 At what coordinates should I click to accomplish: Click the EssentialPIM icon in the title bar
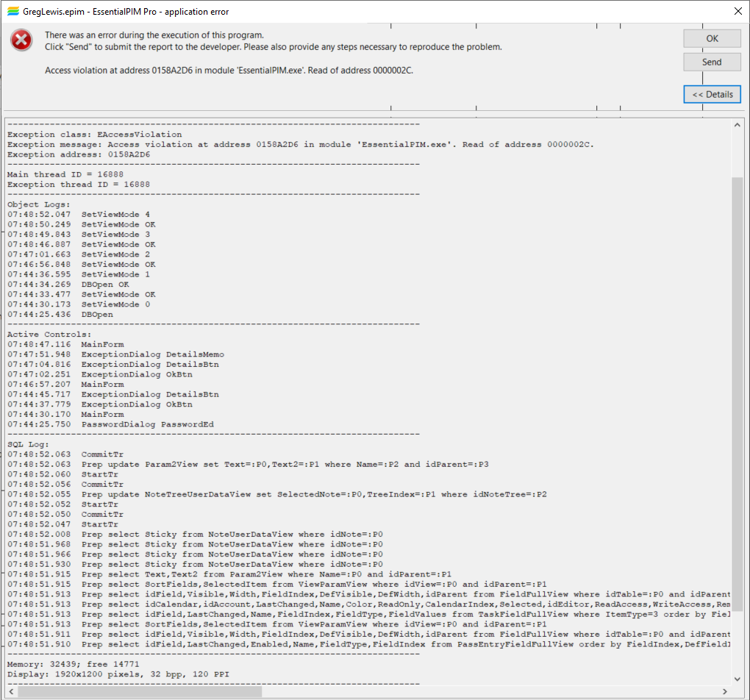(13, 12)
